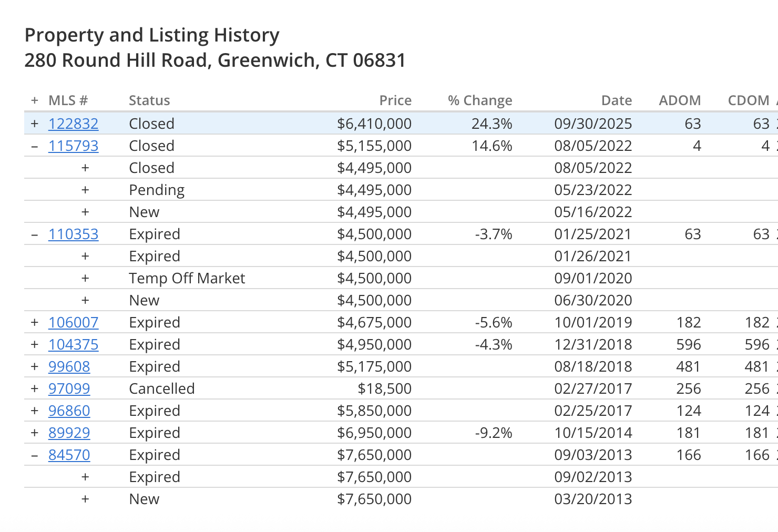This screenshot has width=778, height=532.
Task: Expand all rows using header plus sign
Action: point(35,100)
